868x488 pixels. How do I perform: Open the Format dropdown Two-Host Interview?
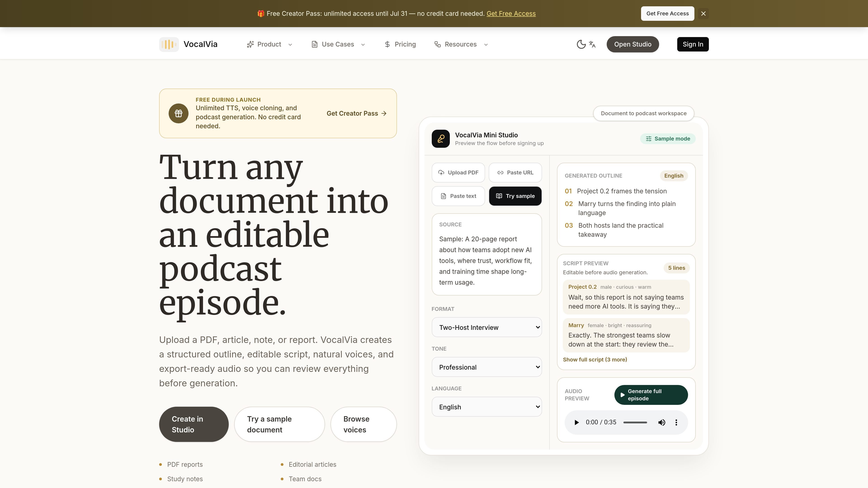coord(487,327)
